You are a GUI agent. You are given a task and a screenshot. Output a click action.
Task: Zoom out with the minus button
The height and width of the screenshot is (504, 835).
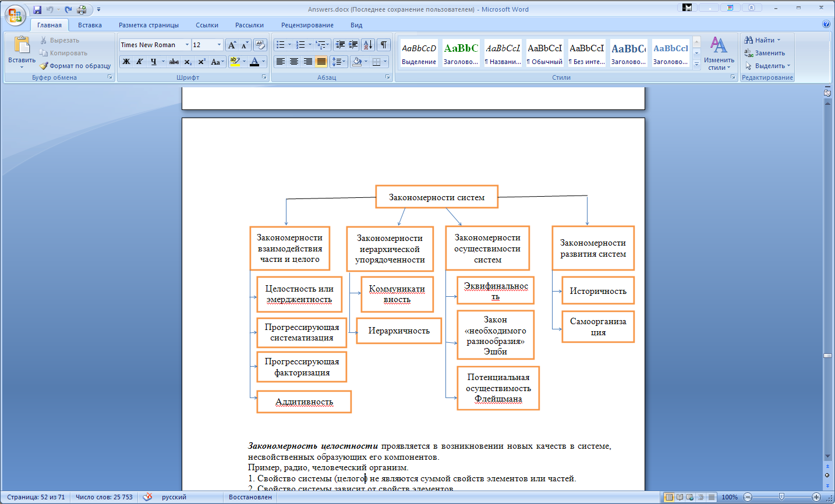(x=748, y=497)
